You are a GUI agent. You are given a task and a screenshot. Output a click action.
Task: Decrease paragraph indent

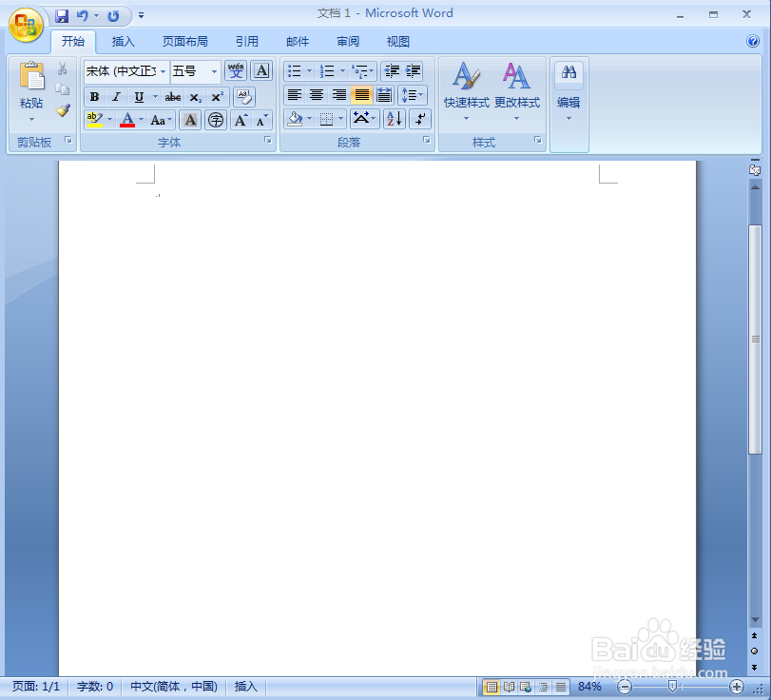[x=392, y=70]
